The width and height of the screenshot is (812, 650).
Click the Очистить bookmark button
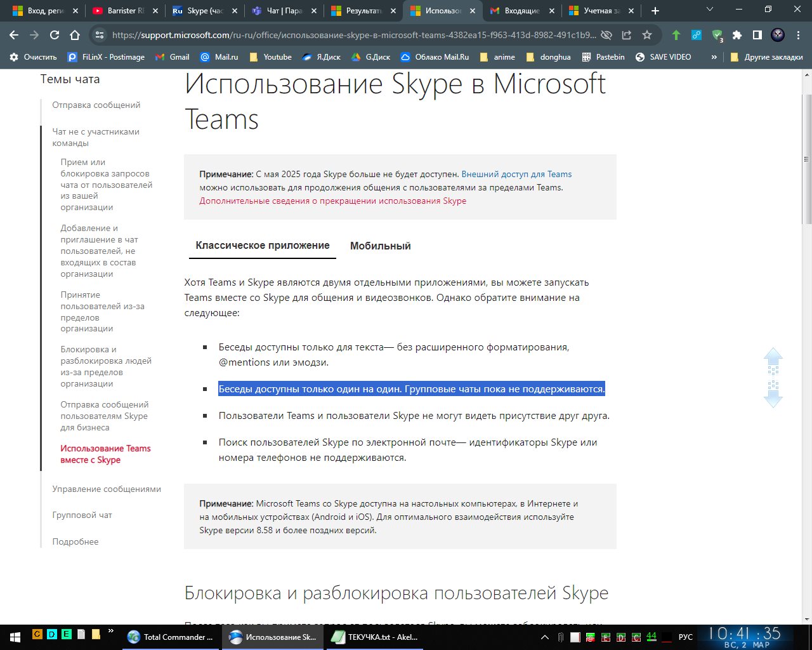33,56
